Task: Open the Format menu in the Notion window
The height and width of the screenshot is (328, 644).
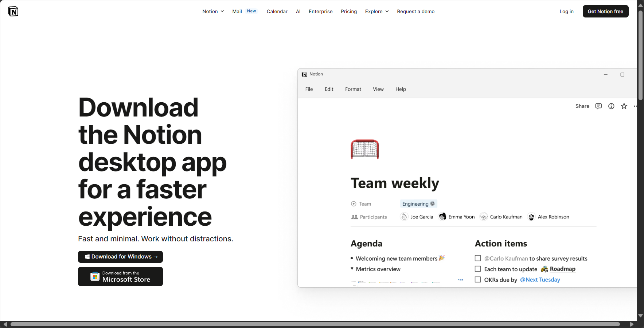Action: pyautogui.click(x=353, y=89)
